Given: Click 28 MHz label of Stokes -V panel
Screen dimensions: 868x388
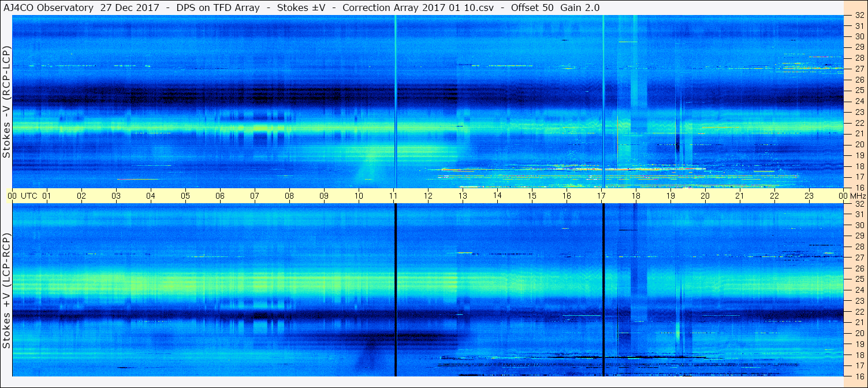Looking at the screenshot, I should point(859,58).
